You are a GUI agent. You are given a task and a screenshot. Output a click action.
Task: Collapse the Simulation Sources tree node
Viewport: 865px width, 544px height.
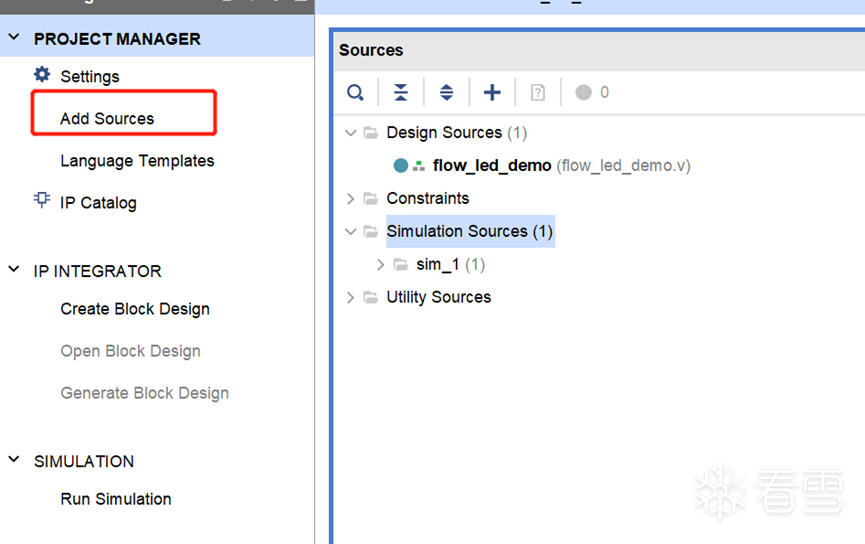pyautogui.click(x=350, y=232)
